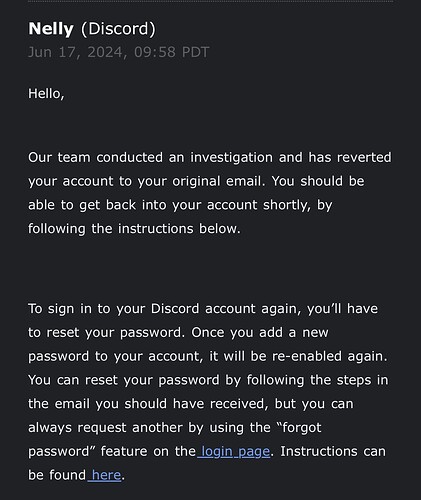
Task: Click the line "the email you should have received"
Action: [191, 404]
